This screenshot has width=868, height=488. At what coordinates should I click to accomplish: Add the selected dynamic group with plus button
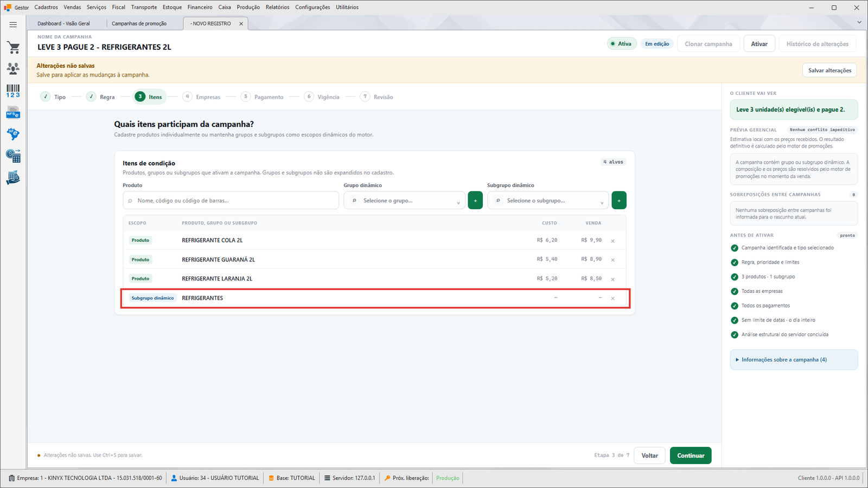(x=475, y=200)
